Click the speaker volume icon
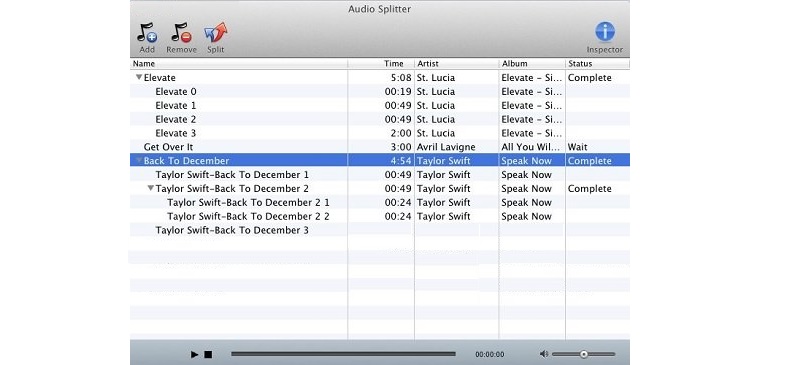The image size is (800, 365). point(544,354)
